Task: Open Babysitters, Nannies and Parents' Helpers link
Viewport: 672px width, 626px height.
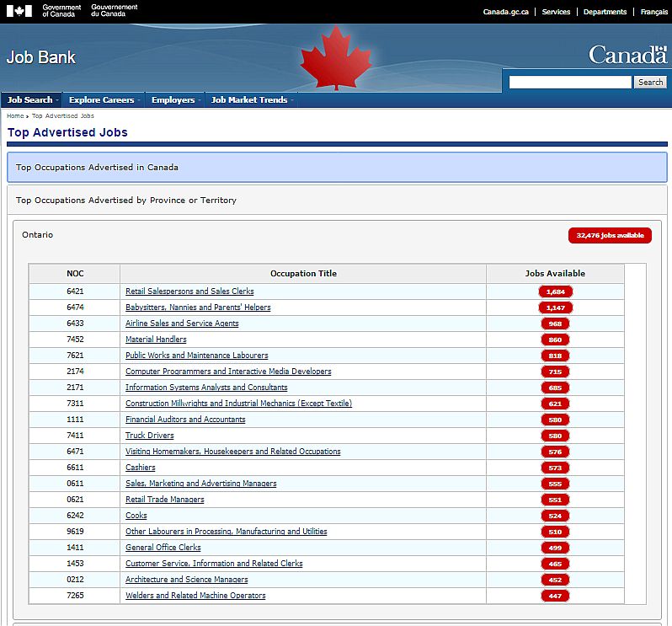Action: pos(198,307)
